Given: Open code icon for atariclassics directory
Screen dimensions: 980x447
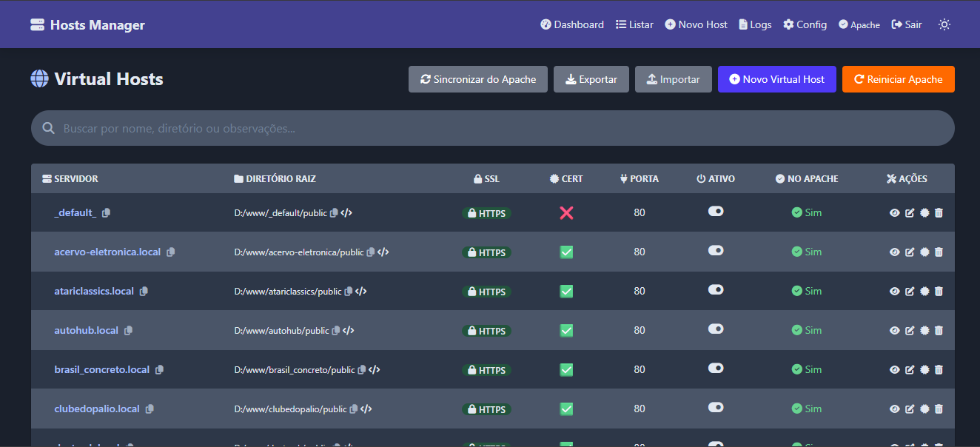Looking at the screenshot, I should point(361,292).
